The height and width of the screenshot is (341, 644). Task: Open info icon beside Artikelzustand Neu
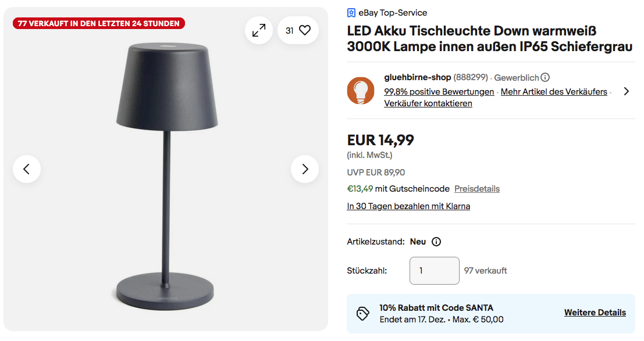pyautogui.click(x=436, y=242)
